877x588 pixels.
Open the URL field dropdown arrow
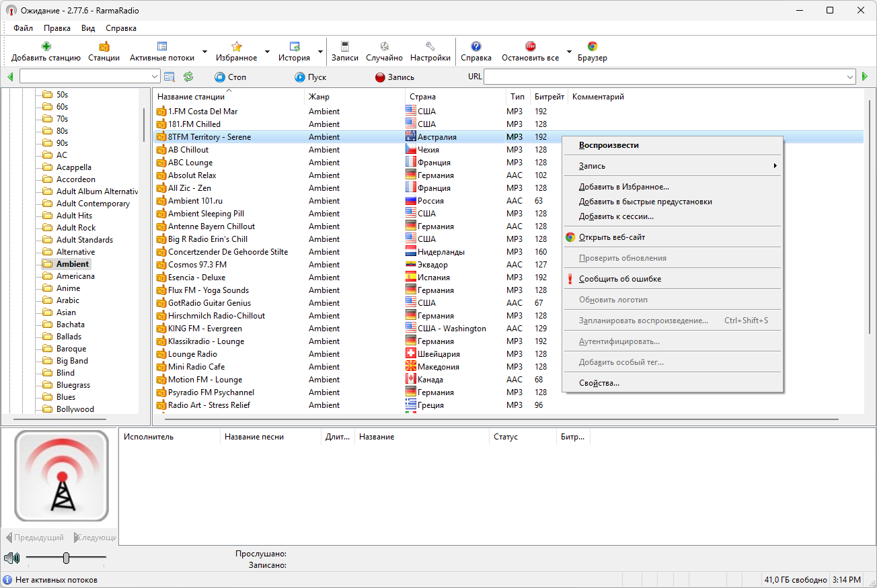[850, 77]
